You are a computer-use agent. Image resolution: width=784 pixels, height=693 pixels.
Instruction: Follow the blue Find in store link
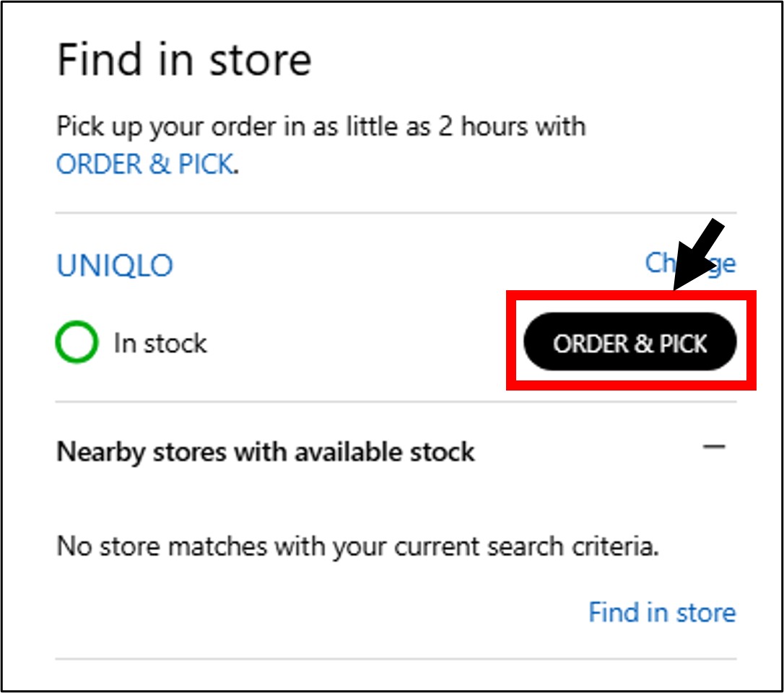(662, 612)
